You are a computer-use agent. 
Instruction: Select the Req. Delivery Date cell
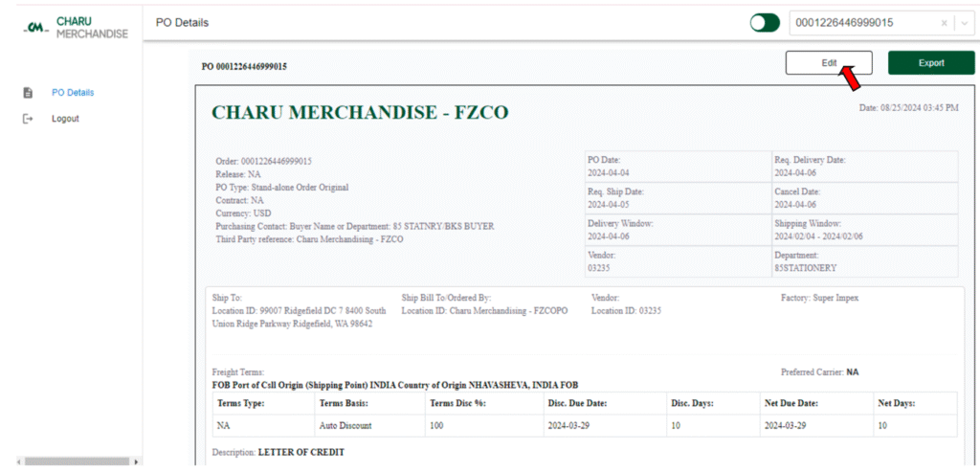pos(864,167)
